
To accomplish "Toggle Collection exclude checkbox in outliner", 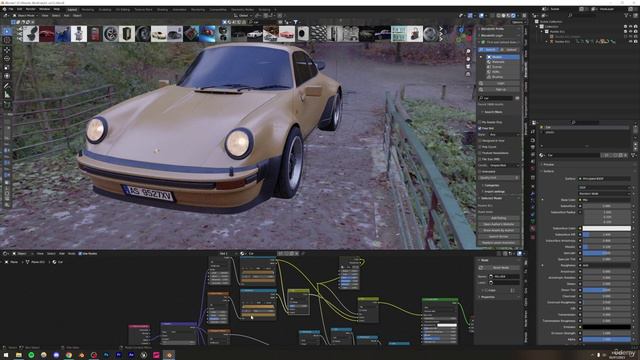I will [625, 27].
